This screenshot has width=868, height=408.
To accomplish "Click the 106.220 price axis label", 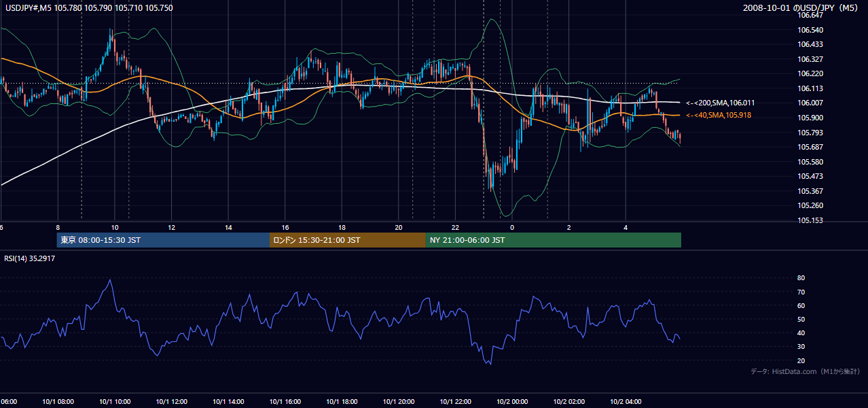I will [811, 73].
